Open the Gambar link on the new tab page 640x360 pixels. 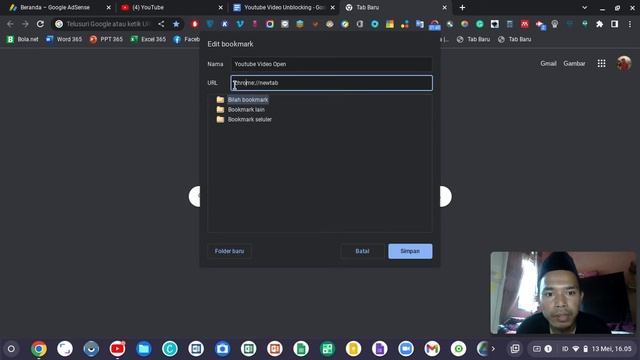pos(574,63)
